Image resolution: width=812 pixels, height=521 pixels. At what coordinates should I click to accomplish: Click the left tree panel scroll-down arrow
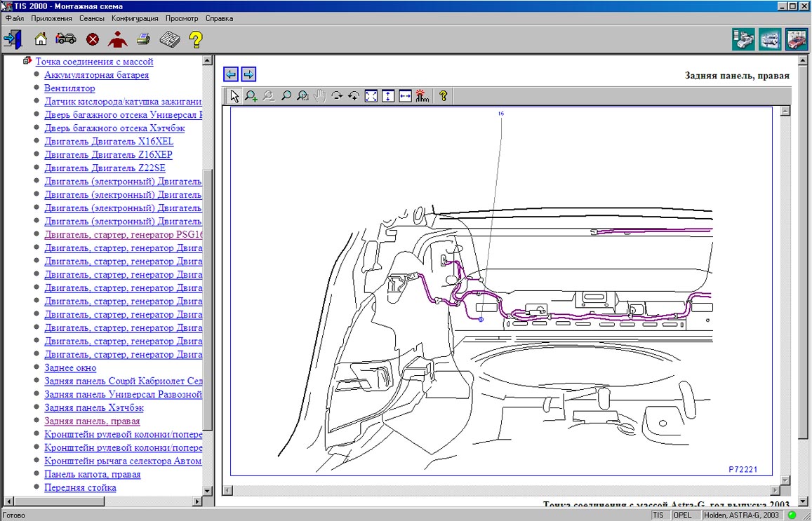point(207,491)
